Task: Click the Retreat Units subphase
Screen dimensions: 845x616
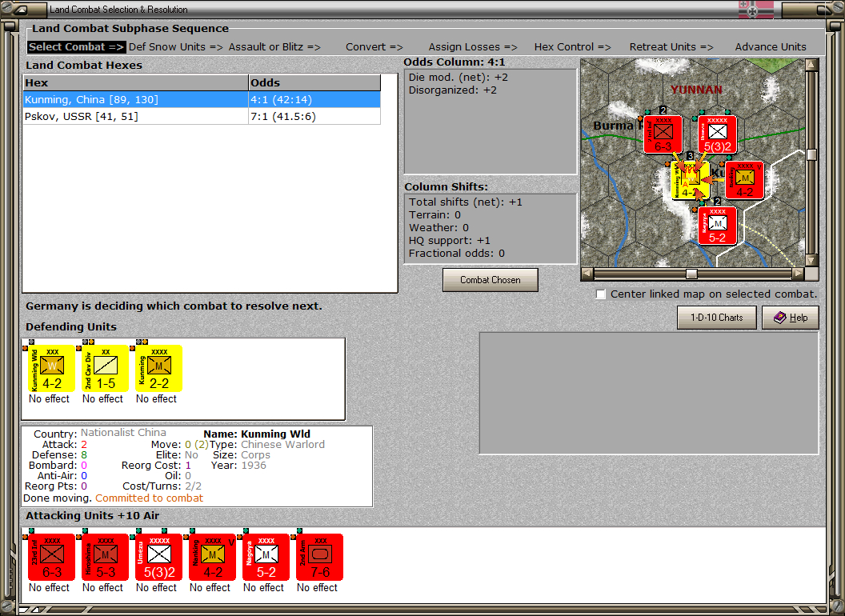Action: pyautogui.click(x=671, y=47)
